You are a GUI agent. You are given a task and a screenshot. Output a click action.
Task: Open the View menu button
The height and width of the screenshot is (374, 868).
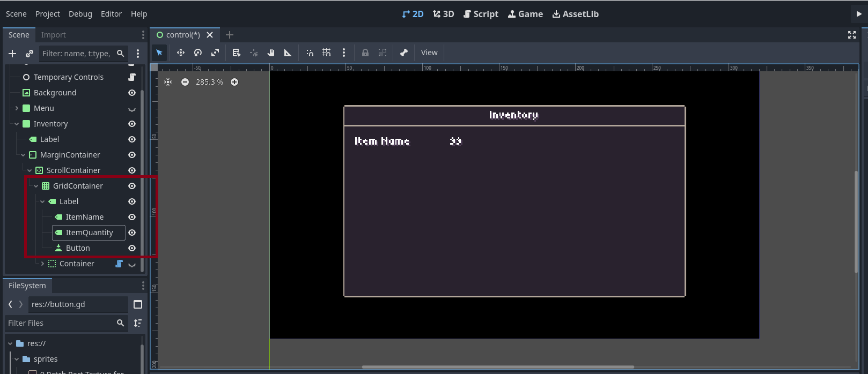[429, 53]
